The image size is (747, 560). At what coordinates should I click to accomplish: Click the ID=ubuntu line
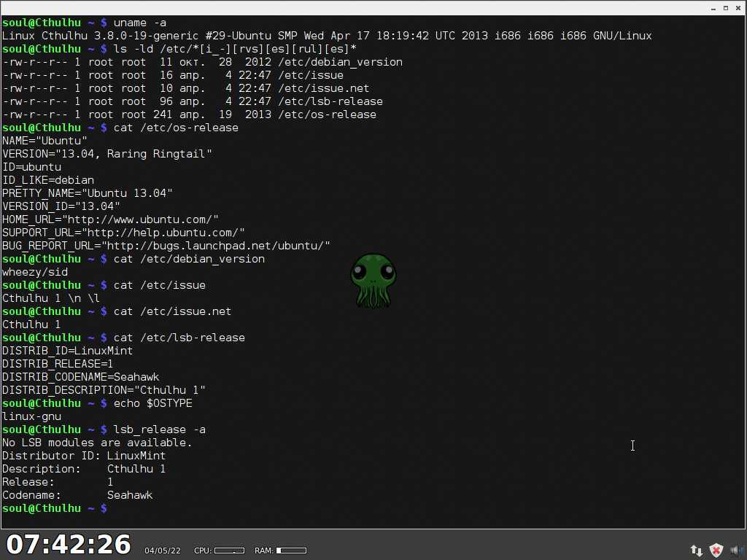click(31, 167)
